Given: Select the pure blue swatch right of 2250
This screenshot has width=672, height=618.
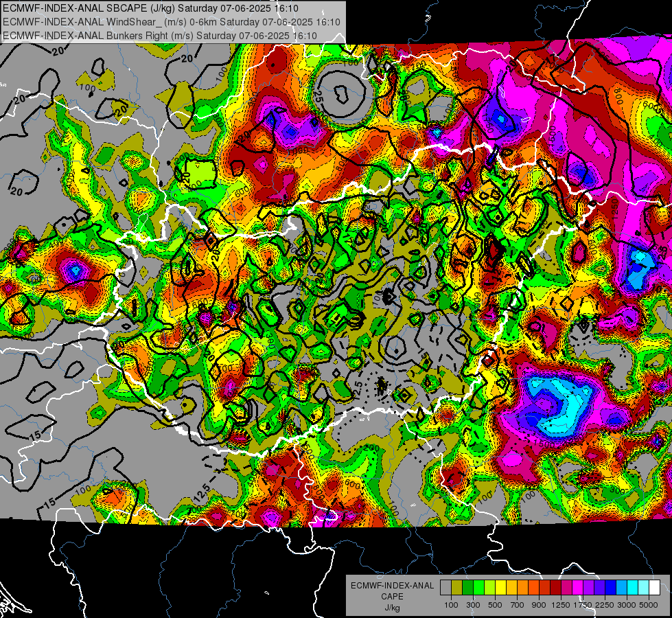Looking at the screenshot, I should coord(610,588).
